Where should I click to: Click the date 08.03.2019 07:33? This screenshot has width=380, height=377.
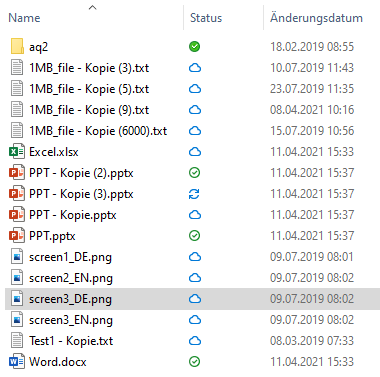312,341
